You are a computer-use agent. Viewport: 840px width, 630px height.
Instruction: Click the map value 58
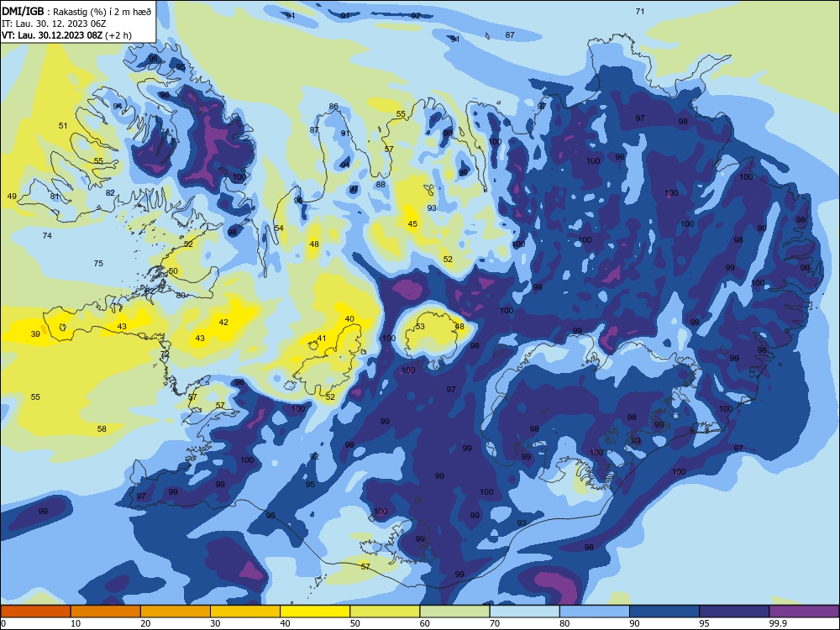pos(102,428)
